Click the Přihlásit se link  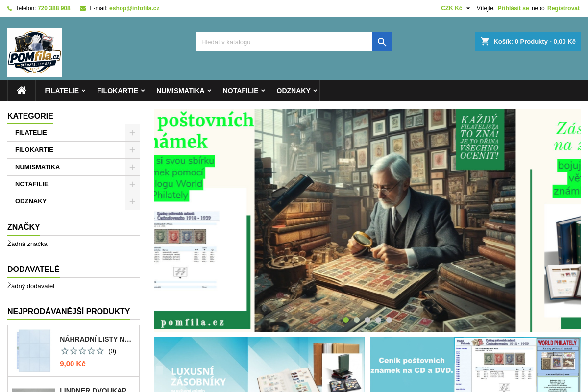(513, 8)
